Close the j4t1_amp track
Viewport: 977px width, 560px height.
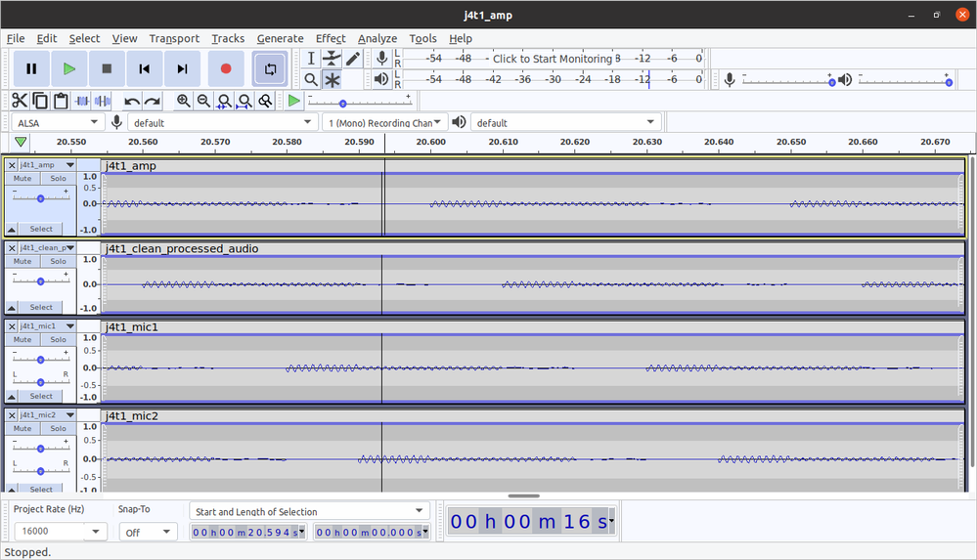[x=11, y=165]
